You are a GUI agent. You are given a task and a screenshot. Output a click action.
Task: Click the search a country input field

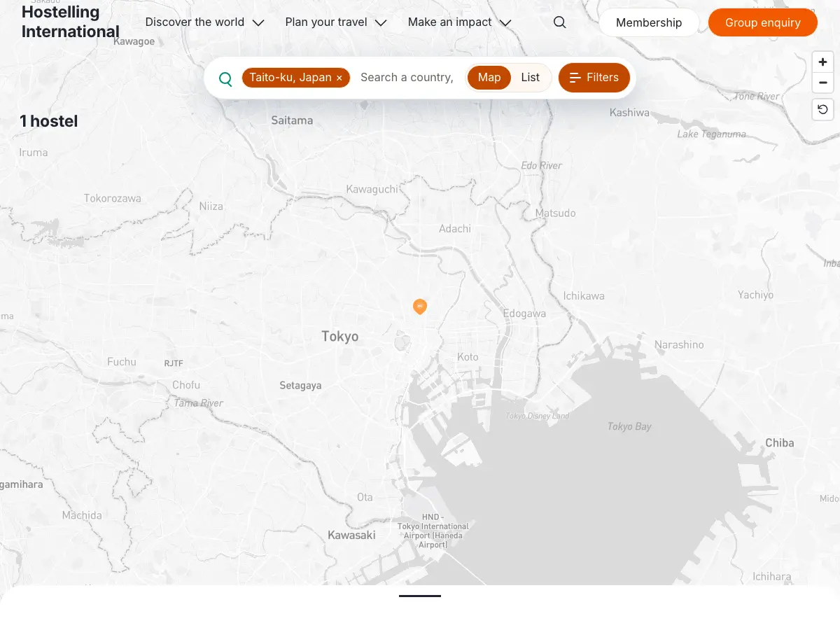(407, 78)
